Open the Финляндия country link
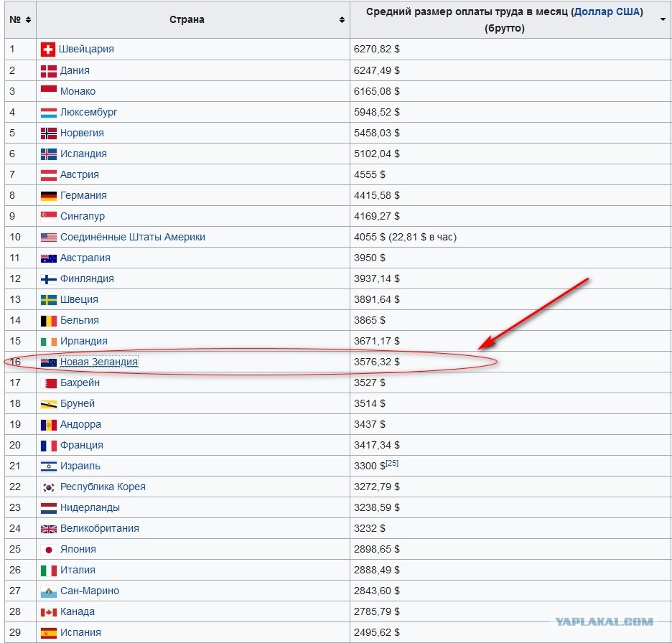The width and height of the screenshot is (672, 643). click(x=87, y=279)
